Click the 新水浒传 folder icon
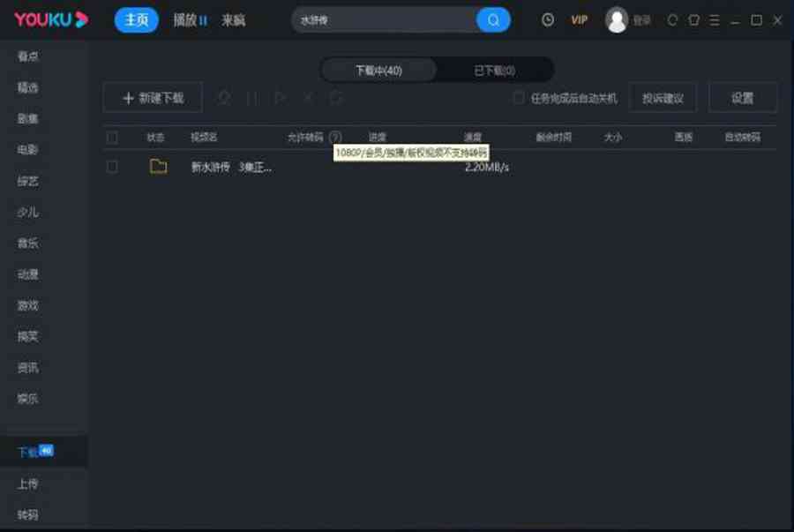Viewport: 794px width, 532px height. [x=158, y=166]
